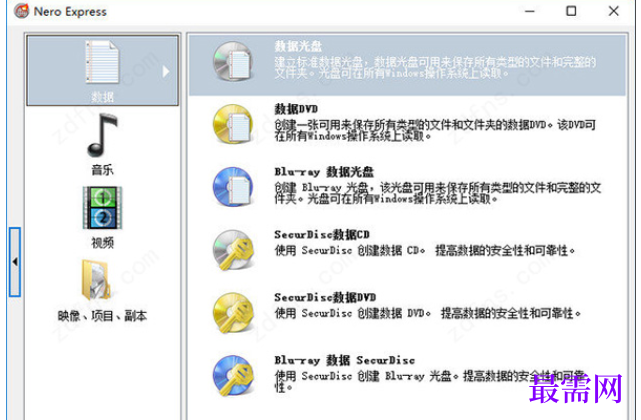Open the 映像、项目、副本 folder icon
Screen dimensions: 641x420
click(x=96, y=281)
